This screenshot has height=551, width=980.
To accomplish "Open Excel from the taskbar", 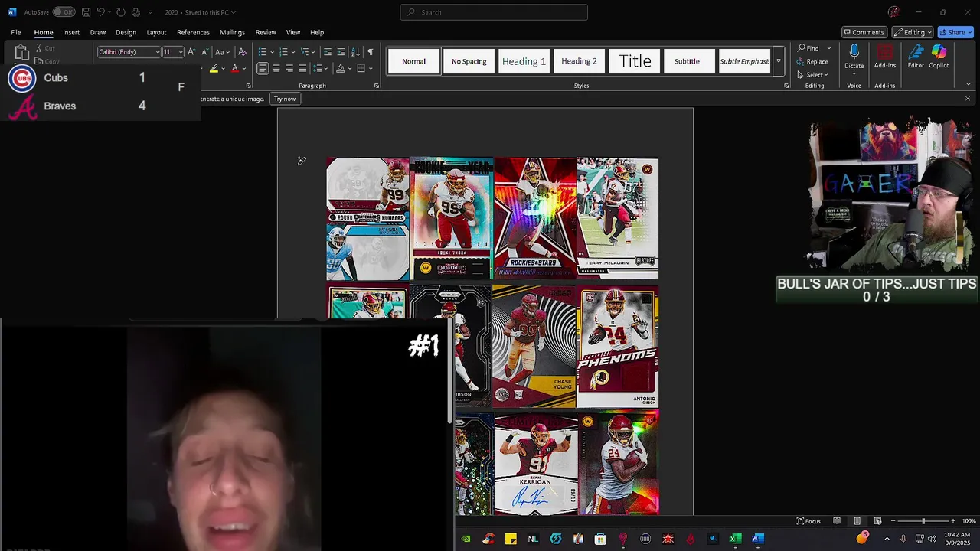I will tap(735, 539).
